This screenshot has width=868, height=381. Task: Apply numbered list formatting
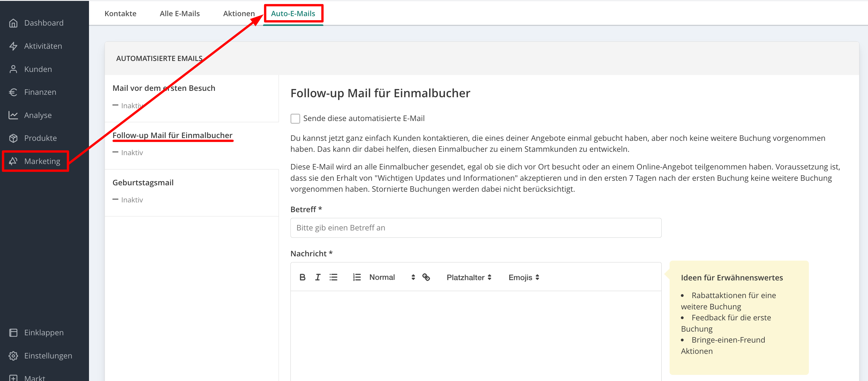[x=357, y=277]
